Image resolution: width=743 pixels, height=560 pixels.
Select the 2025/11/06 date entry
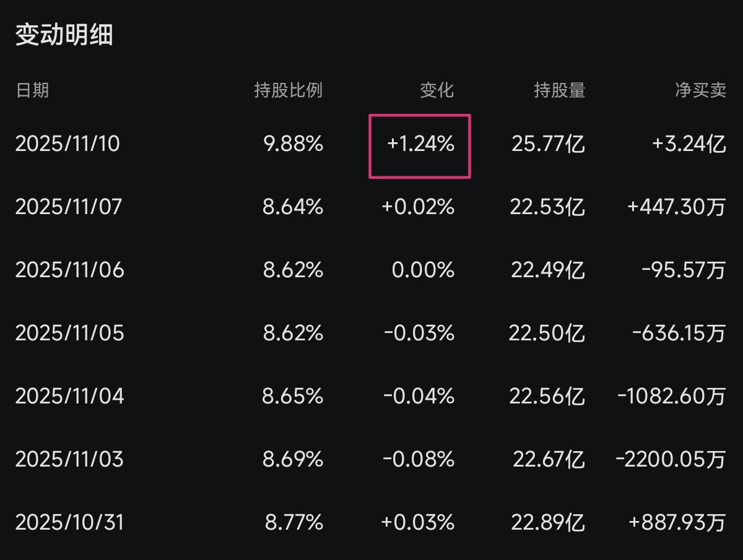pos(69,270)
